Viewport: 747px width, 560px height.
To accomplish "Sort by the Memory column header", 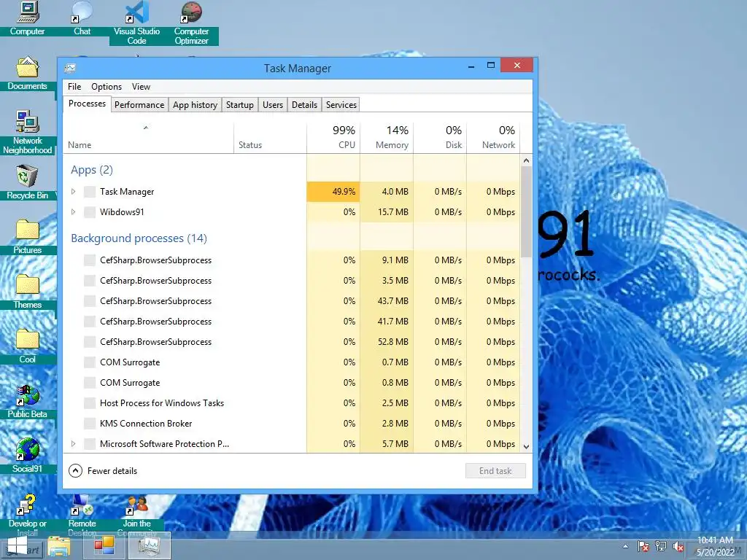I will (387, 138).
